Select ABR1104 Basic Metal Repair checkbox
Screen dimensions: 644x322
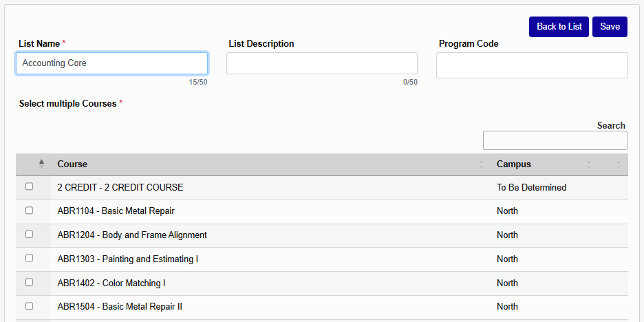tap(29, 211)
